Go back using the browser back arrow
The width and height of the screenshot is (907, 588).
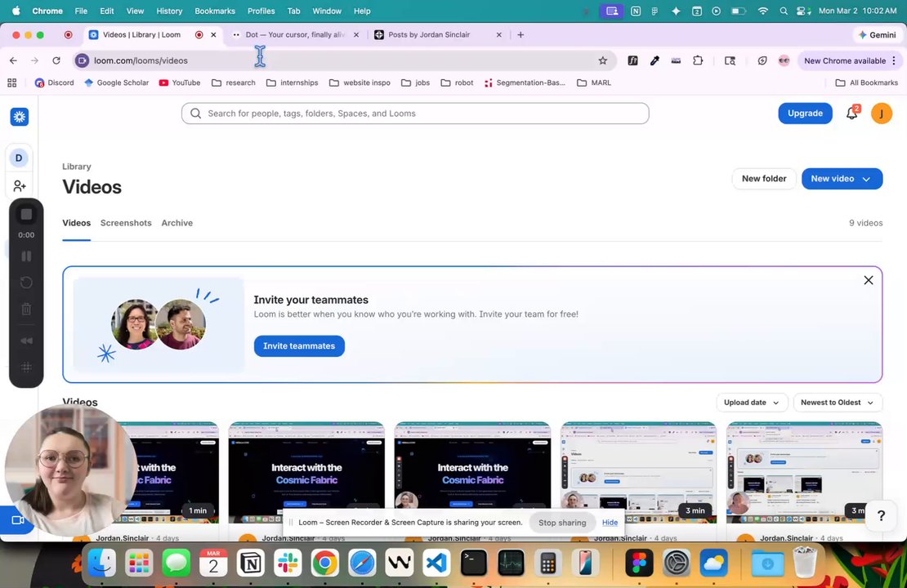click(13, 60)
